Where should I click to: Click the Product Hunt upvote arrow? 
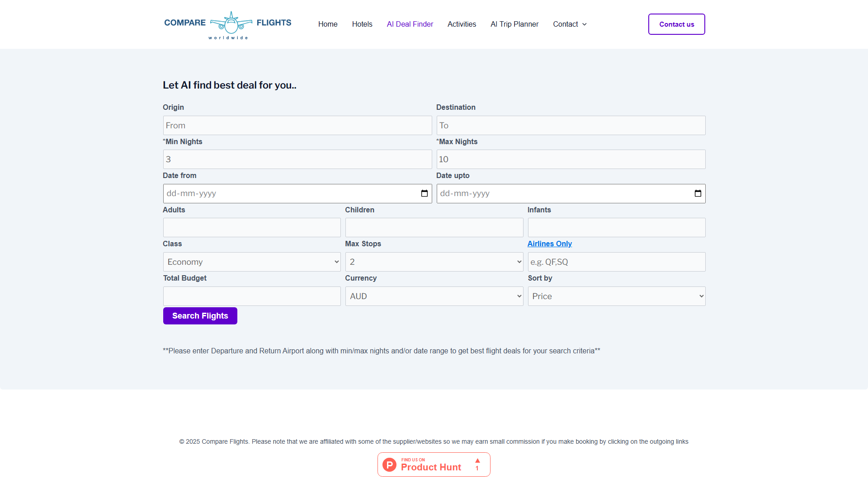pyautogui.click(x=477, y=461)
